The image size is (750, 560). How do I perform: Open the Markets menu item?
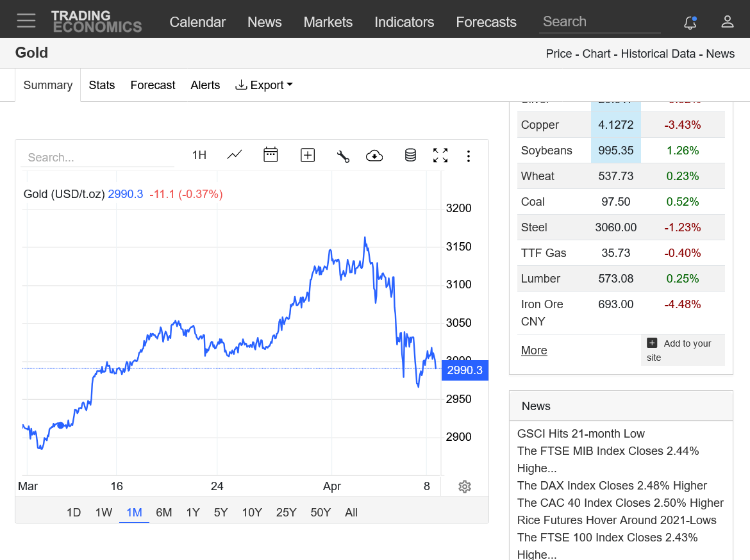(x=328, y=22)
